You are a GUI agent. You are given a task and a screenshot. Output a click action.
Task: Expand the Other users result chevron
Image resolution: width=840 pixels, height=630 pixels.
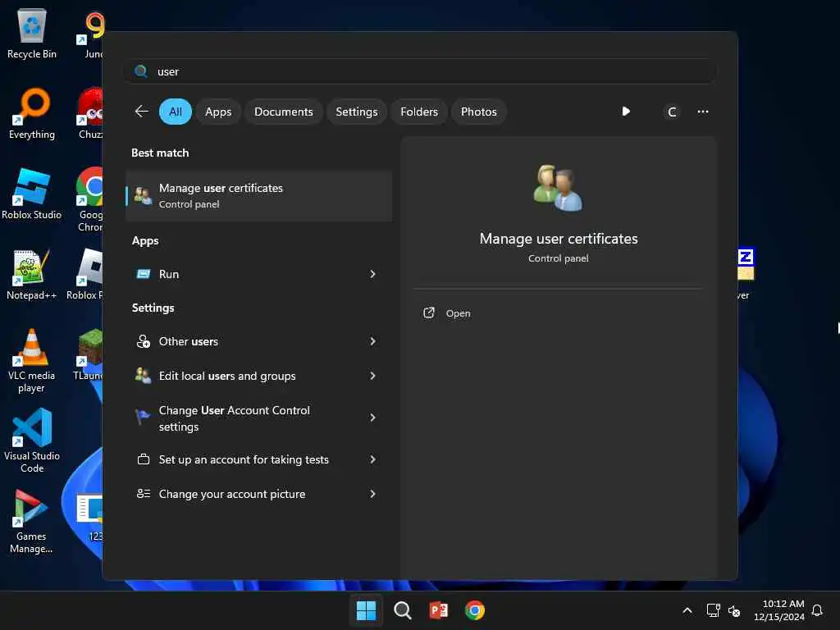373,341
